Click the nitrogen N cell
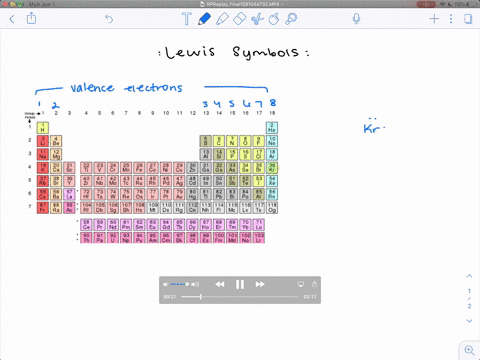480x360 pixels. [232, 141]
